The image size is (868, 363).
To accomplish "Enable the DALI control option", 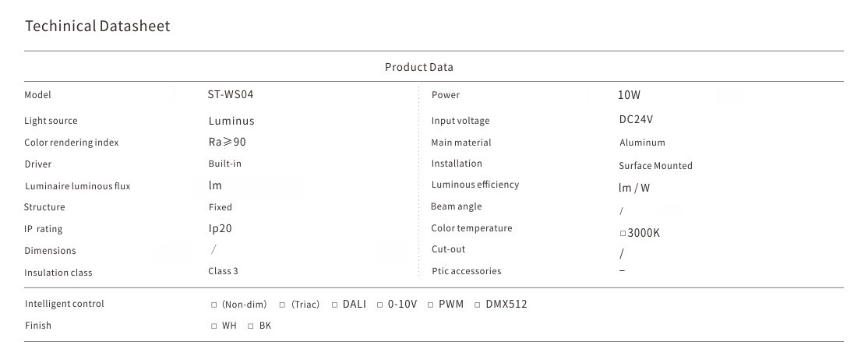I will point(334,305).
